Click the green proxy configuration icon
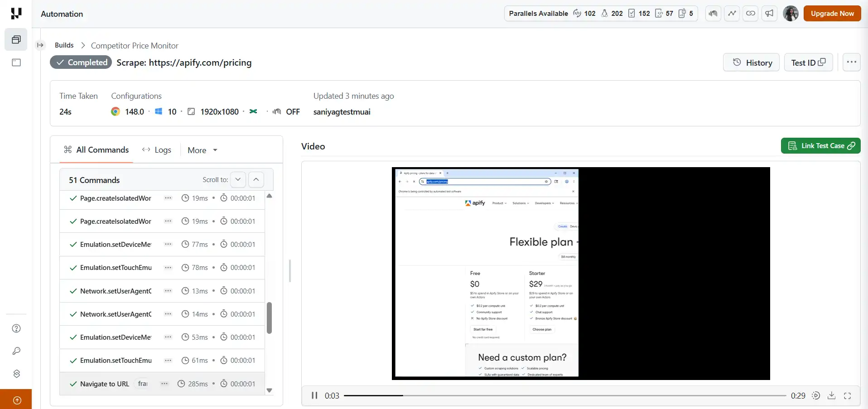Viewport: 868px width, 409px height. (253, 111)
